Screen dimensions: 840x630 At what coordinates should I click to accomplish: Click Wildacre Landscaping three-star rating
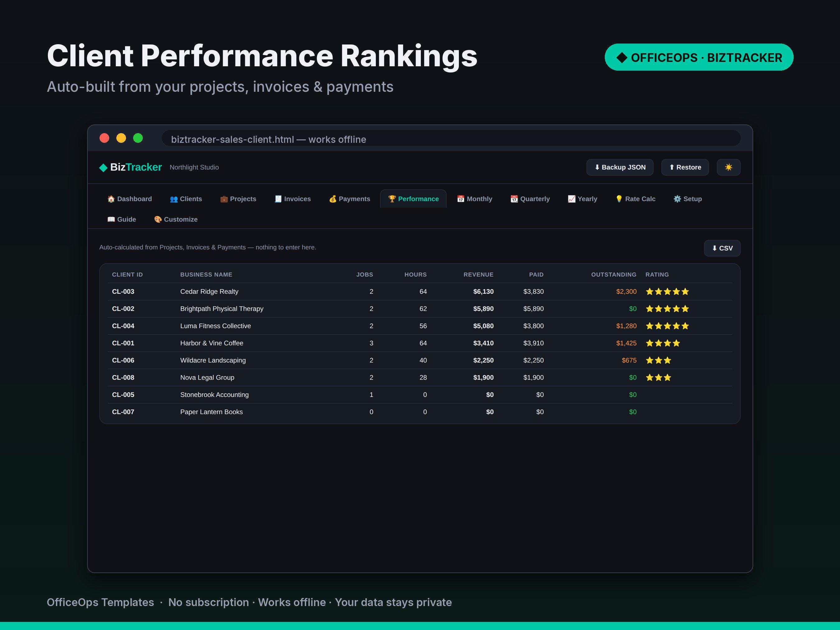coord(658,360)
